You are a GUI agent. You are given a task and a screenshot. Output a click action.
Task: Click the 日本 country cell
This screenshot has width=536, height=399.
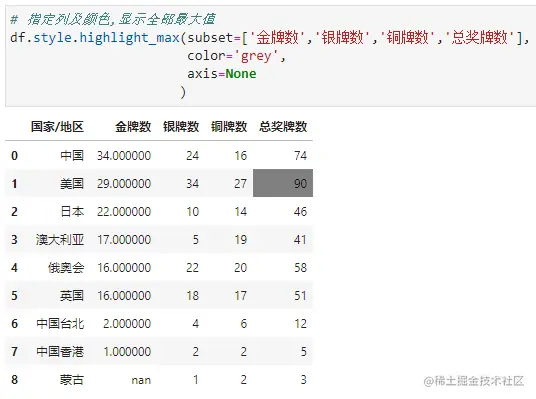[x=72, y=212]
